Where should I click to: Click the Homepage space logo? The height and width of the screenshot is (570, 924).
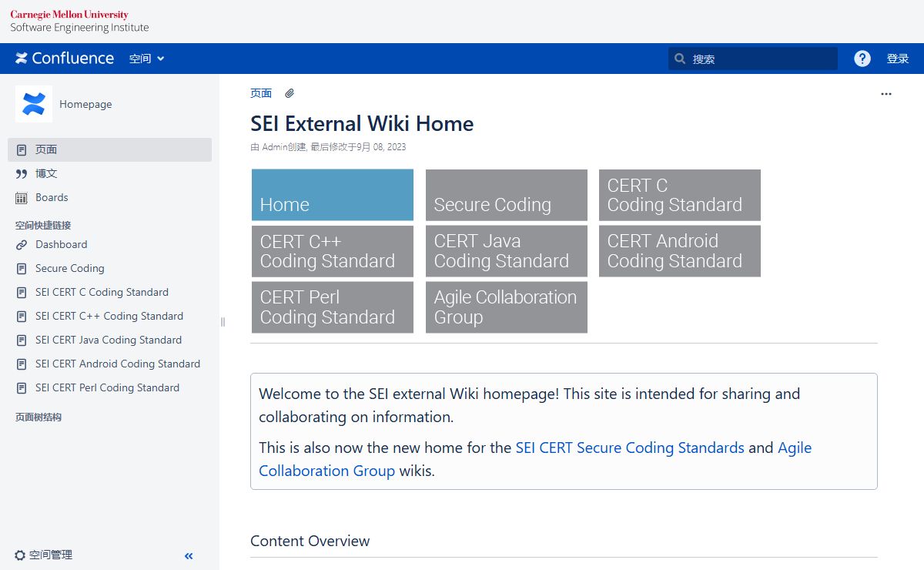pyautogui.click(x=34, y=104)
